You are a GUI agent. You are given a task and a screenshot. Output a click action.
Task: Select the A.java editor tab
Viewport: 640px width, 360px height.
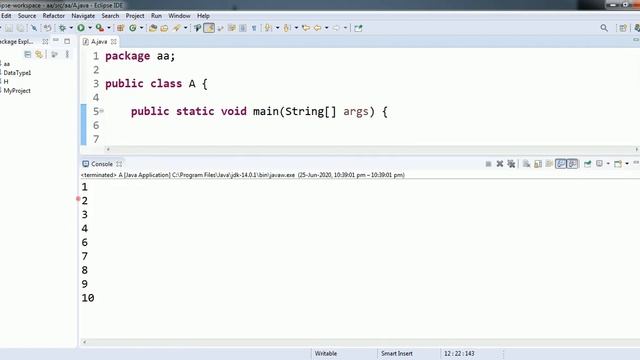[x=99, y=41]
